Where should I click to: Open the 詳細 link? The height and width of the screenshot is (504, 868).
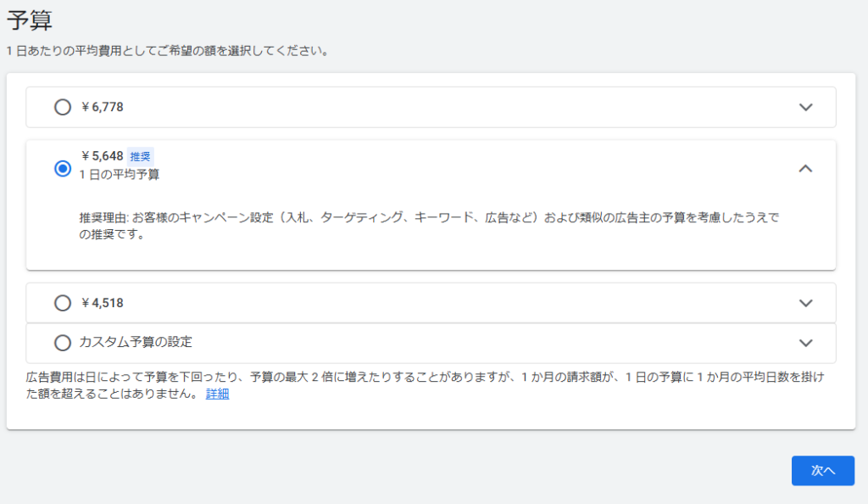(217, 395)
